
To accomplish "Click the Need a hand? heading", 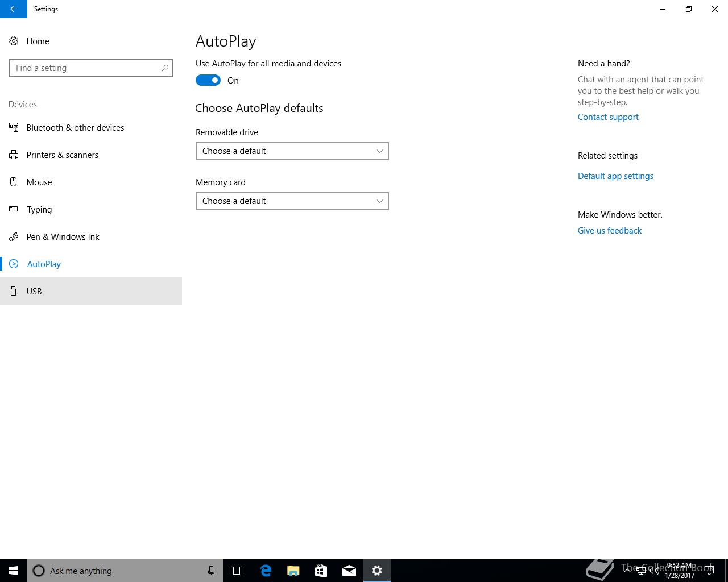I will (604, 64).
